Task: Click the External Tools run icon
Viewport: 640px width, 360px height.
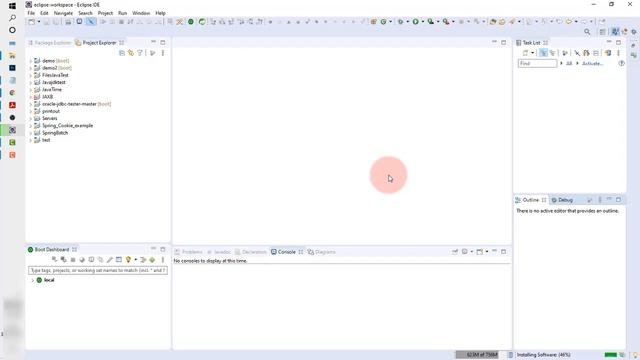Action: tap(446, 22)
